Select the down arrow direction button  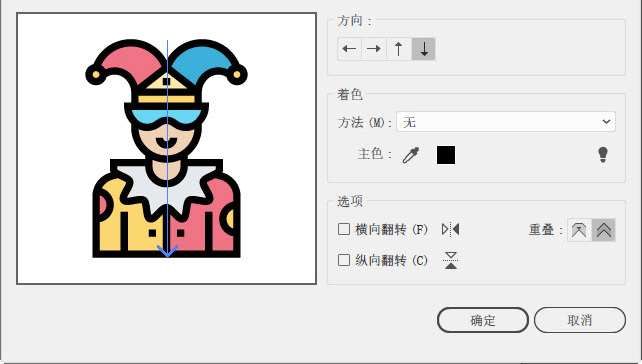click(x=424, y=49)
